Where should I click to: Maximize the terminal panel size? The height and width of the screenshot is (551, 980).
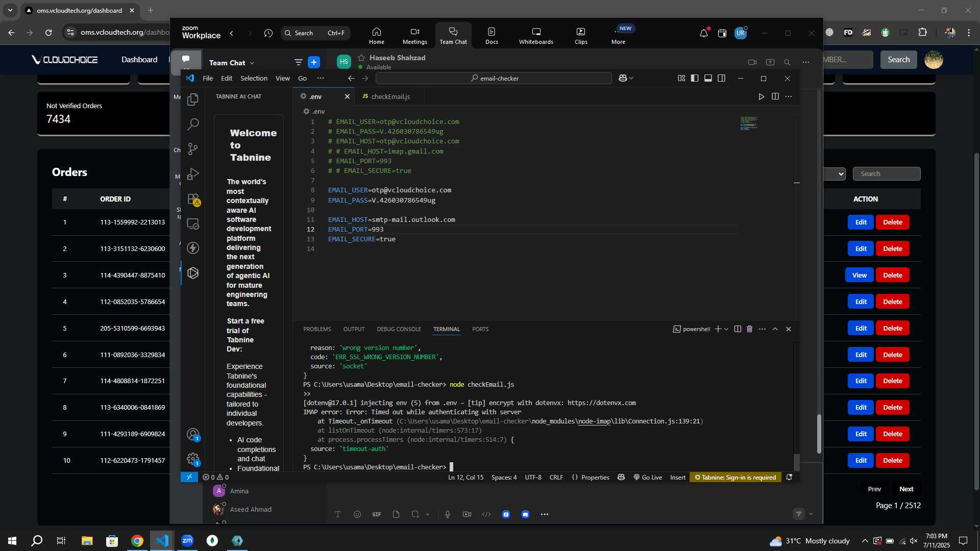point(775,329)
